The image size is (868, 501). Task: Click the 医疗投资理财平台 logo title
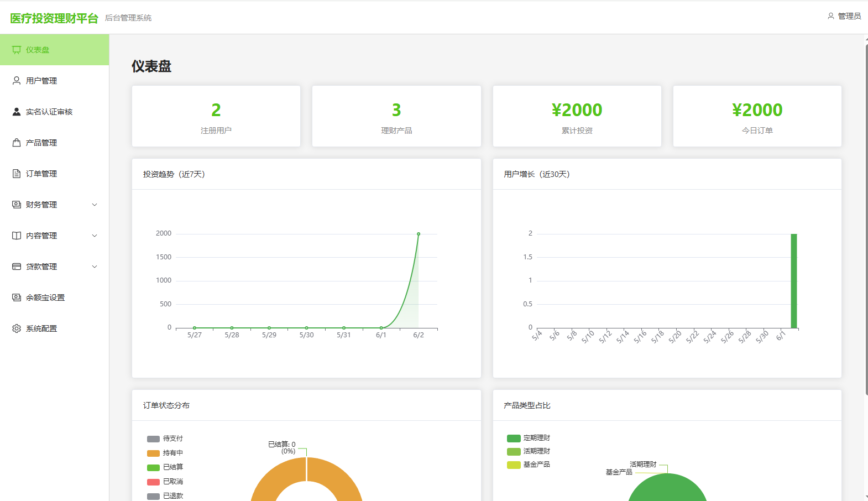(54, 18)
